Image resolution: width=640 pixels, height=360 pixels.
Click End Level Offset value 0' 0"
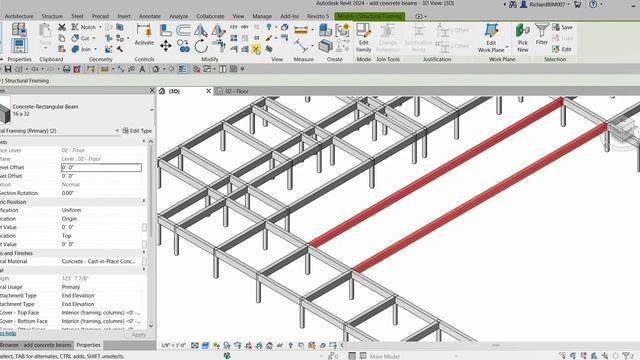pos(68,176)
